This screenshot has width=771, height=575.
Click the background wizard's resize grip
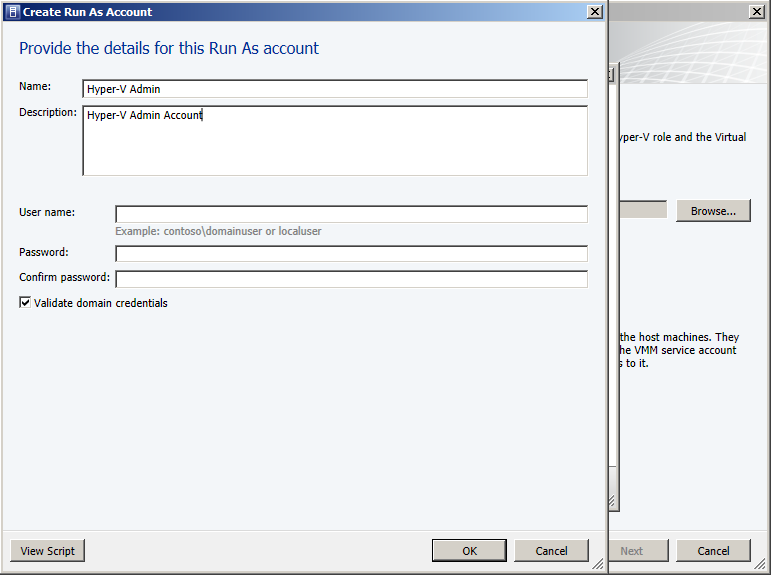(762, 566)
